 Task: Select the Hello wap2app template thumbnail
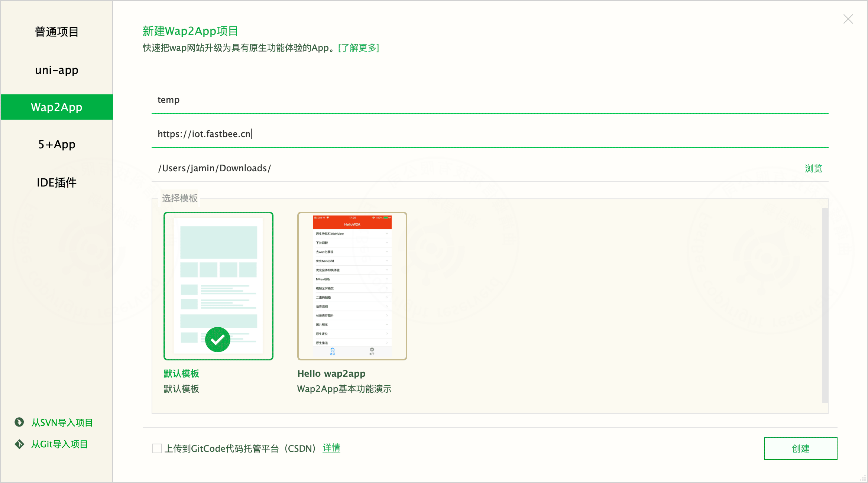(x=352, y=286)
